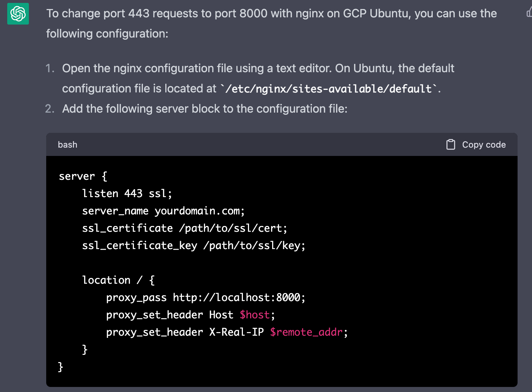Click the pink $remote_addr variable
This screenshot has width=532, height=392.
pyautogui.click(x=306, y=332)
